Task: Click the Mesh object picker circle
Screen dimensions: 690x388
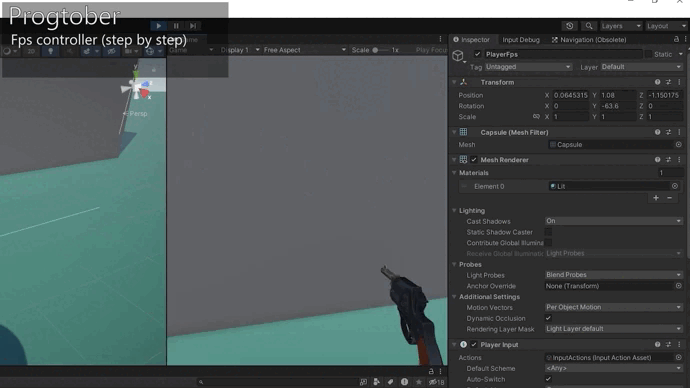Action: 678,145
